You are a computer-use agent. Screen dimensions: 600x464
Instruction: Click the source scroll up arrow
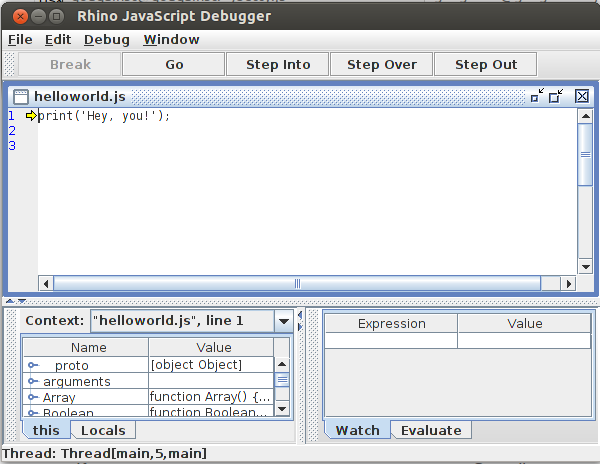(x=585, y=116)
